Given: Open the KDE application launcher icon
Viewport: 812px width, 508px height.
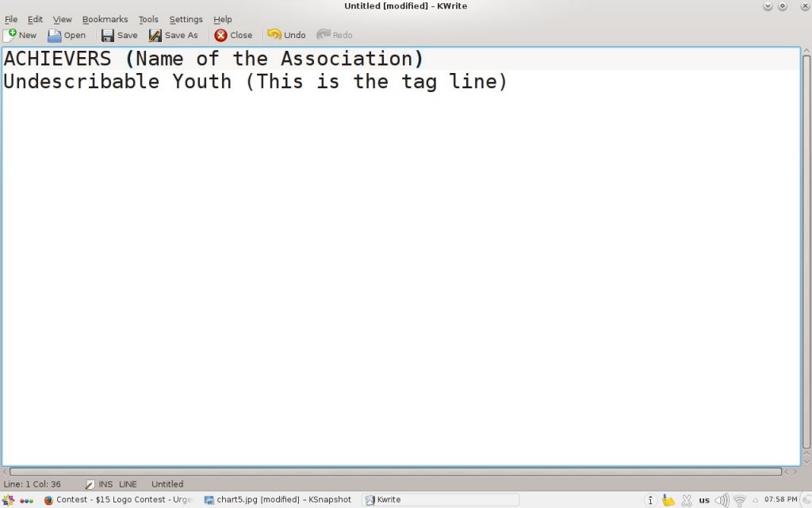Looking at the screenshot, I should click(8, 500).
